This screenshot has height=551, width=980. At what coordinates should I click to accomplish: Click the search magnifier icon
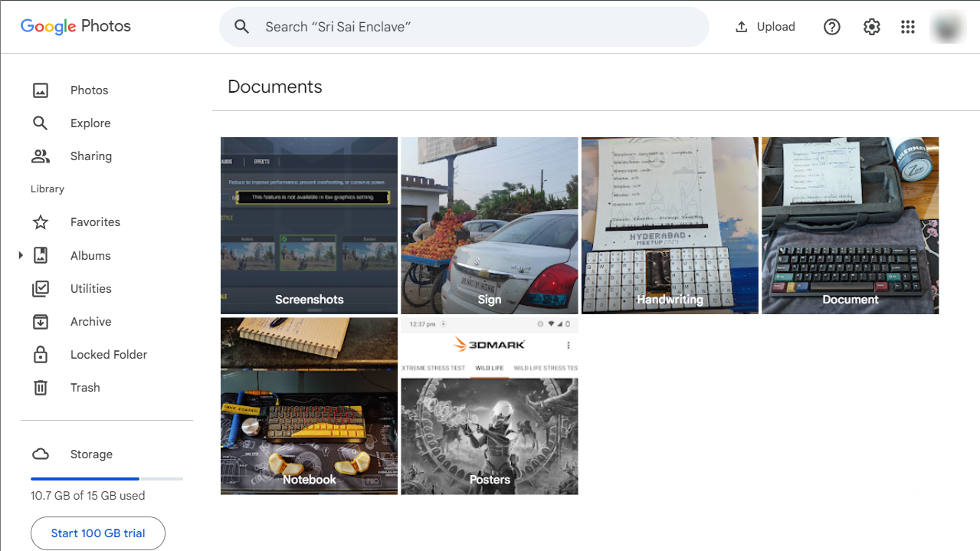pyautogui.click(x=241, y=26)
